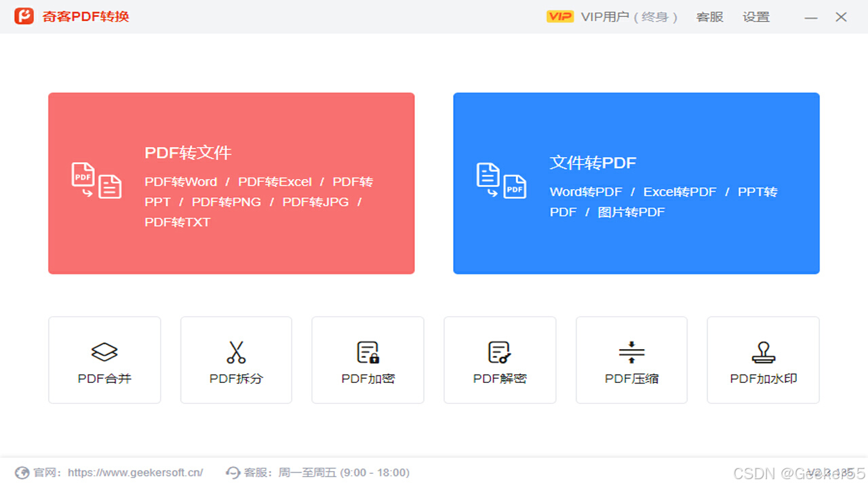Open the blue 文件转PDF card
The image size is (868, 488).
[x=636, y=183]
